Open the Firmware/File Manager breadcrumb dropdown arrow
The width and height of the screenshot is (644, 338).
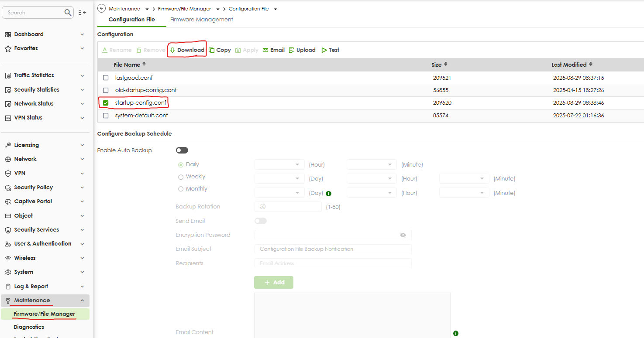[218, 9]
